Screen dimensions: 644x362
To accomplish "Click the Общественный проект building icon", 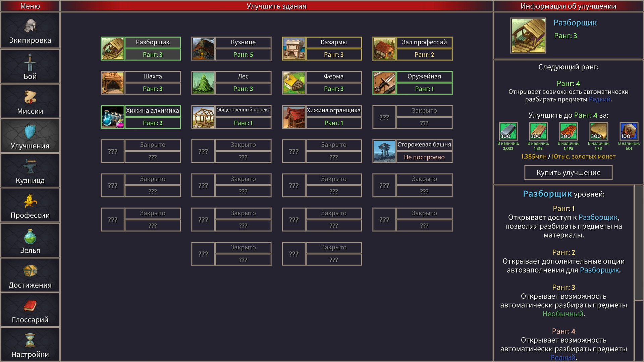I will (x=203, y=117).
